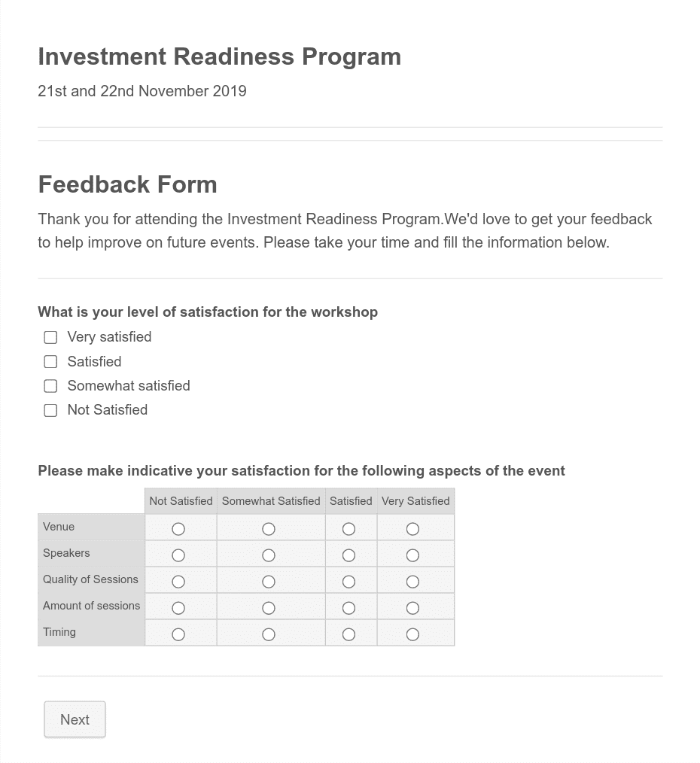Screen dimensions: 700x763
Task: Check the Somewhat satisfied checkbox
Action: point(50,386)
